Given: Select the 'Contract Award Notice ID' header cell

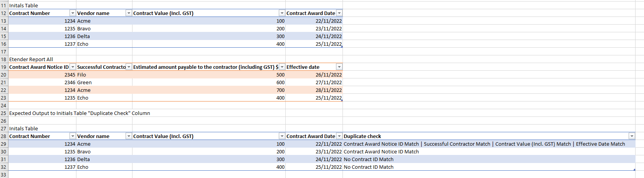Looking at the screenshot, I should click(42, 67).
